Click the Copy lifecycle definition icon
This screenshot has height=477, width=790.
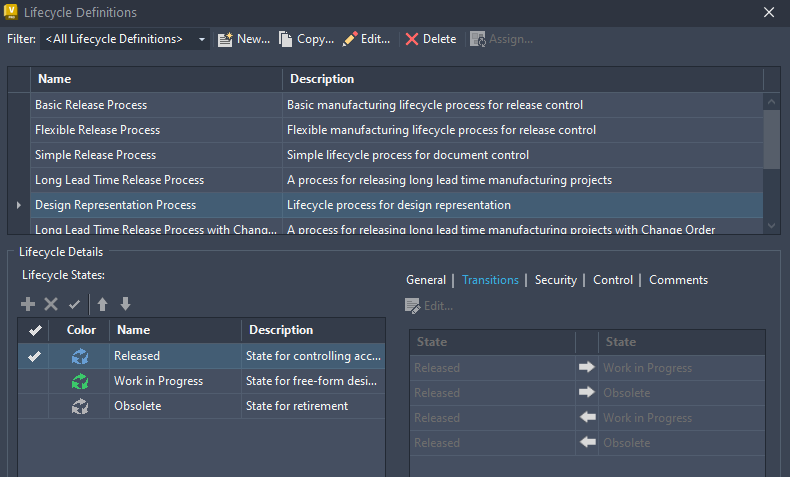click(286, 39)
